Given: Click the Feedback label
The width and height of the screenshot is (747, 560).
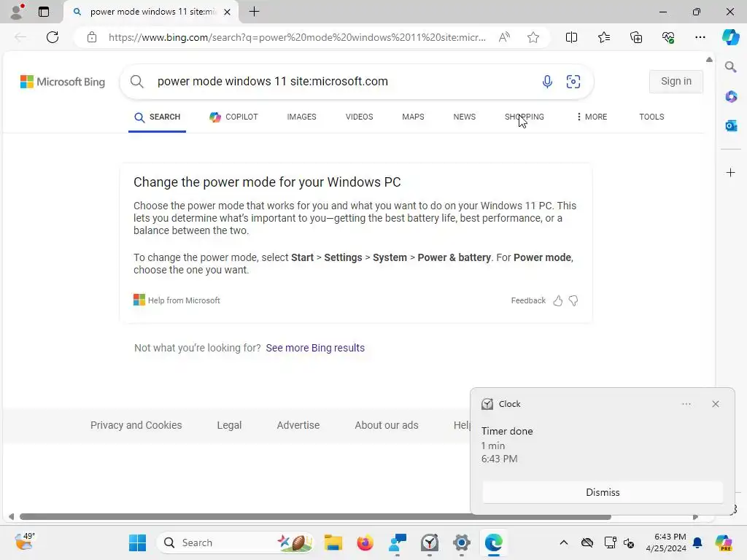Looking at the screenshot, I should tap(528, 300).
